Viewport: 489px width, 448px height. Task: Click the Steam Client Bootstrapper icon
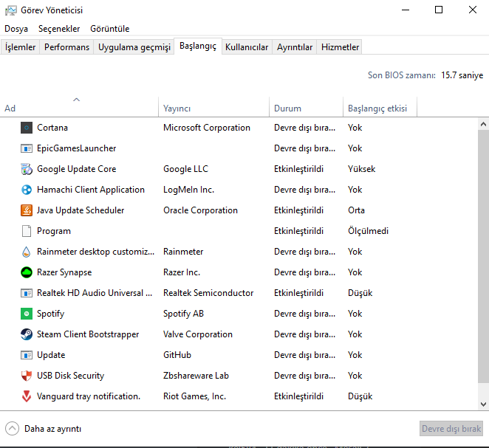point(27,334)
